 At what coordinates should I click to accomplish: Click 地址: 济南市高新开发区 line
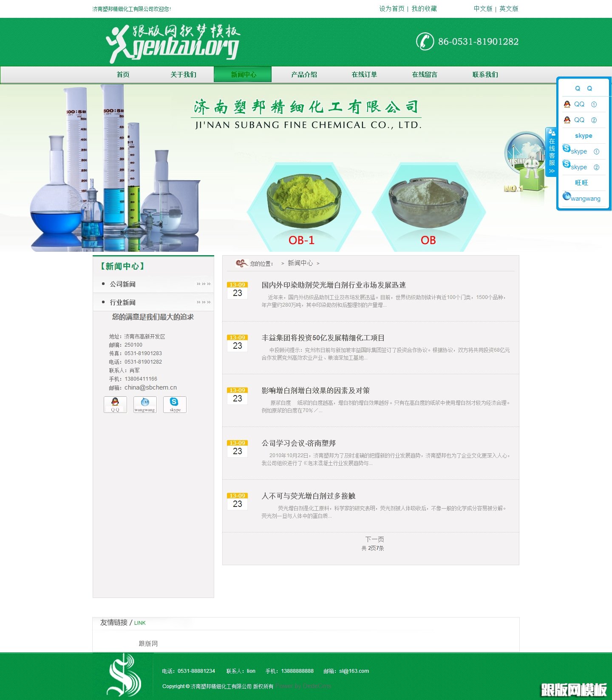coord(137,336)
